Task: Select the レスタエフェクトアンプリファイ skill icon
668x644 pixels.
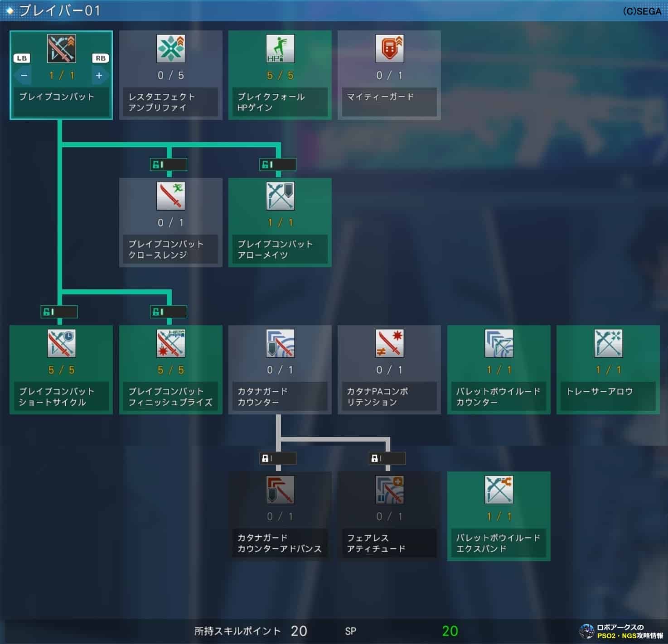Action: [170, 49]
